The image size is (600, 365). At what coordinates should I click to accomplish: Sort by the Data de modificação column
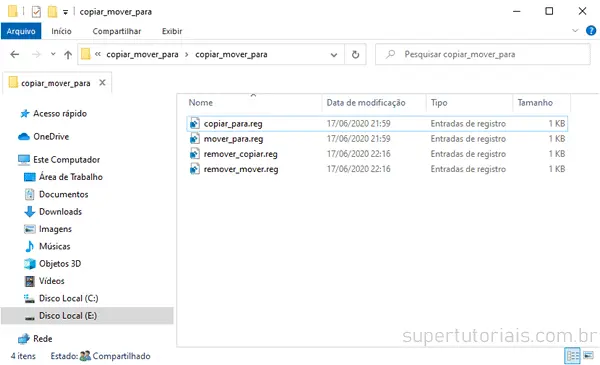pos(365,103)
